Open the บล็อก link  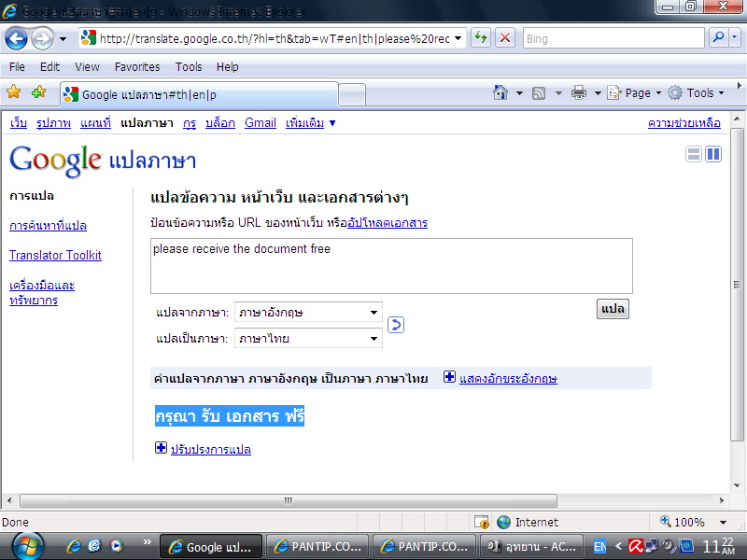220,123
